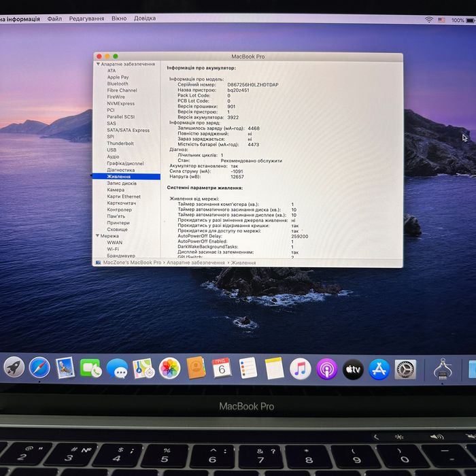The image size is (476, 476).
Task: Select Parallel SCSI in the sidebar
Action: click(x=120, y=117)
